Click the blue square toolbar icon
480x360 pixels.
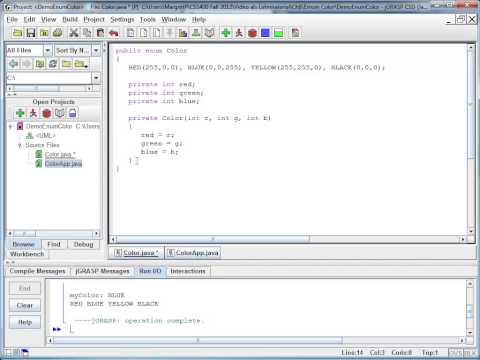(265, 33)
